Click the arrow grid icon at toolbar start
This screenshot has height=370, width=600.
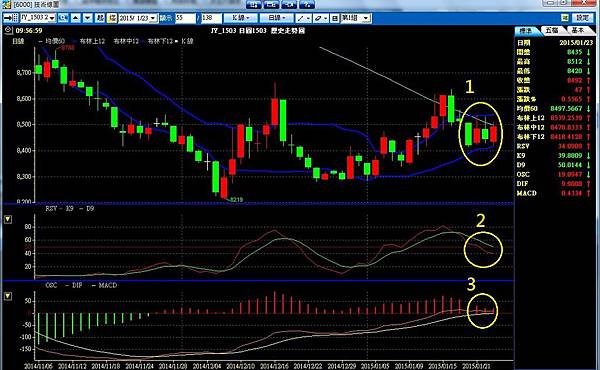point(11,18)
